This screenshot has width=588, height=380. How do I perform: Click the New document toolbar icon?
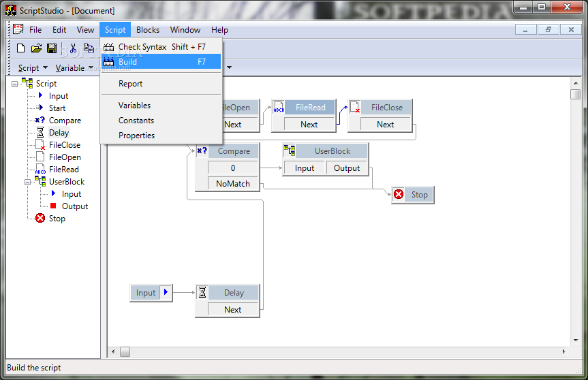click(21, 48)
